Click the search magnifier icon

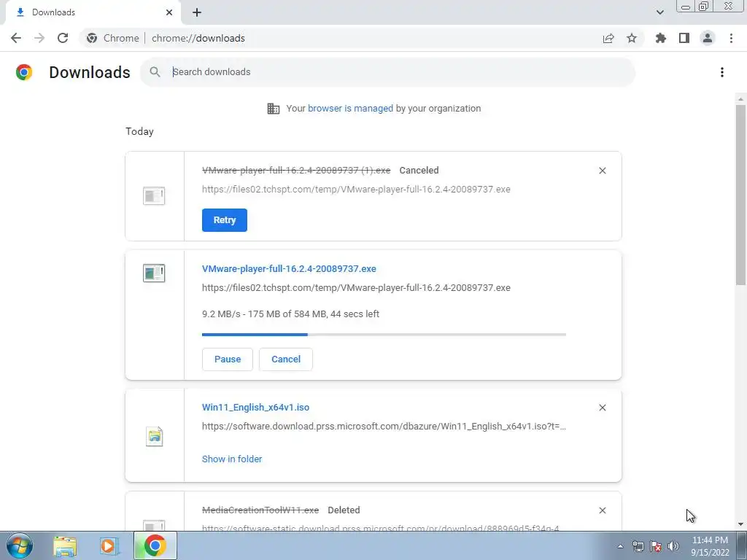point(155,72)
